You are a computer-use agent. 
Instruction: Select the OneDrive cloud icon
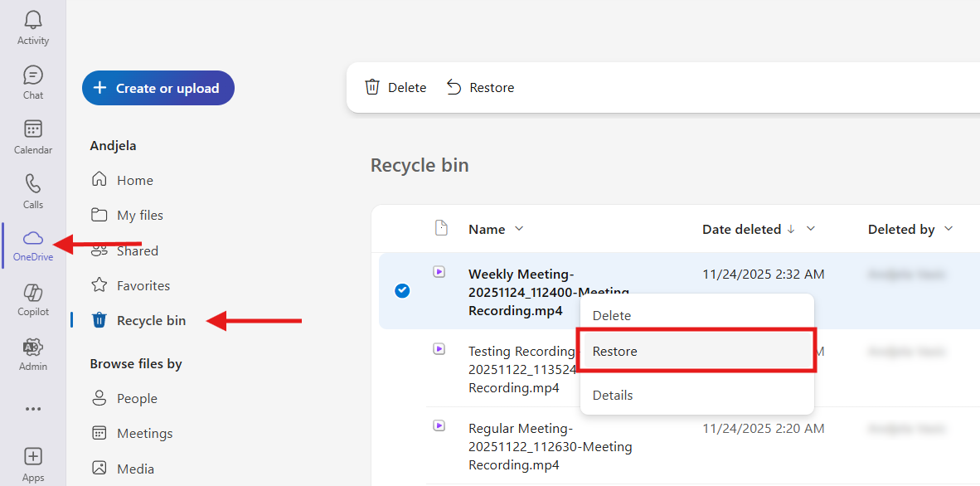33,239
